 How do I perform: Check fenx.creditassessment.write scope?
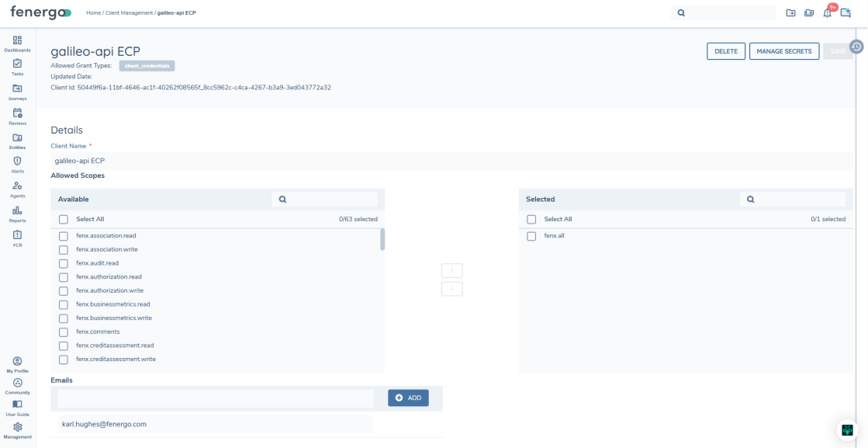(64, 360)
